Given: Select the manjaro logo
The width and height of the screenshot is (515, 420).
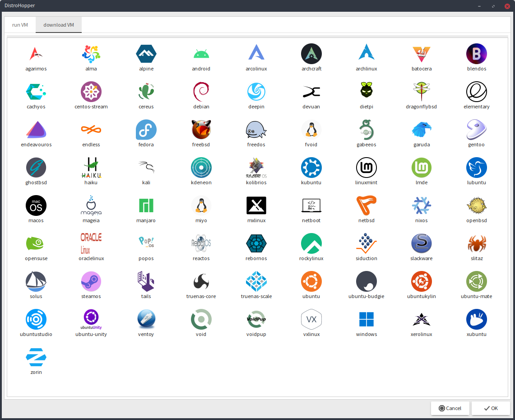Looking at the screenshot, I should [146, 206].
